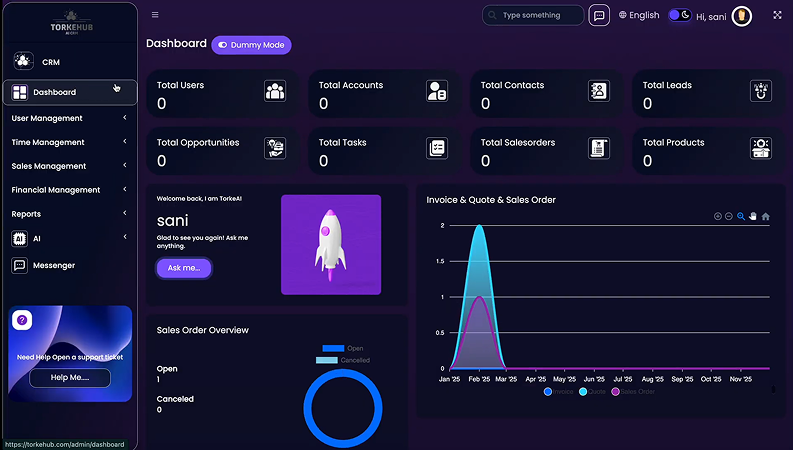The image size is (793, 450).
Task: Click the Type something search field
Action: tap(533, 15)
